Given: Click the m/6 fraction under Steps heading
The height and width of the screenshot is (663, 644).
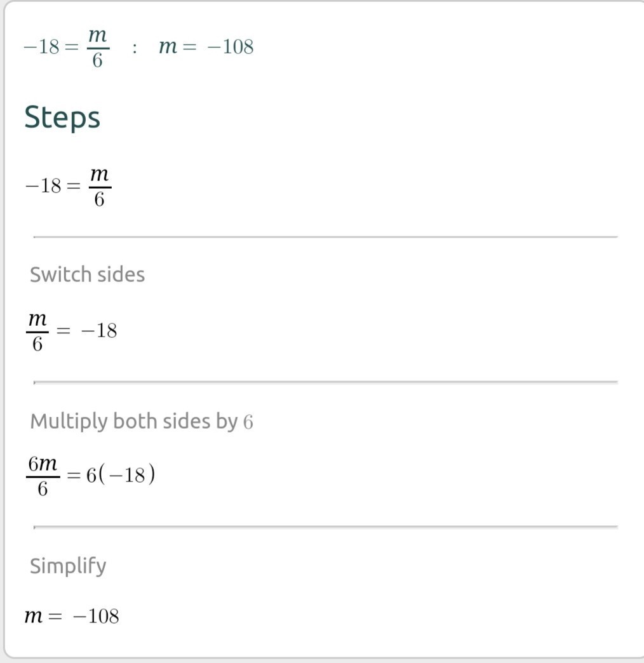Looking at the screenshot, I should pyautogui.click(x=100, y=187).
